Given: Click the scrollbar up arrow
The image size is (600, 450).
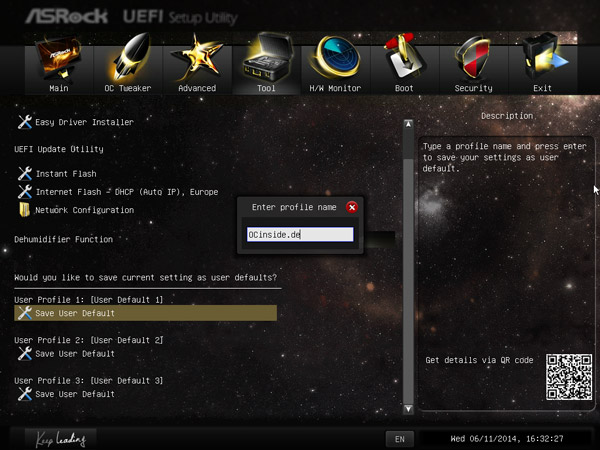Looking at the screenshot, I should pyautogui.click(x=408, y=124).
